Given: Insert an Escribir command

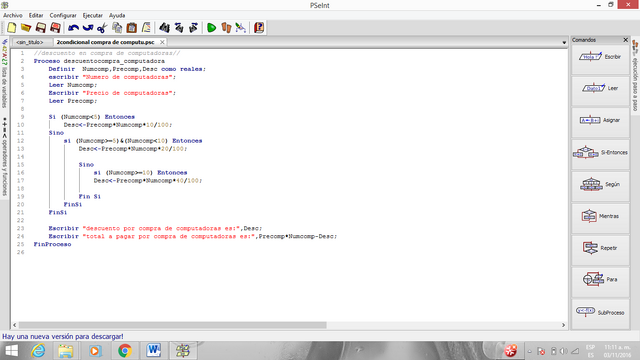Looking at the screenshot, I should (x=600, y=57).
